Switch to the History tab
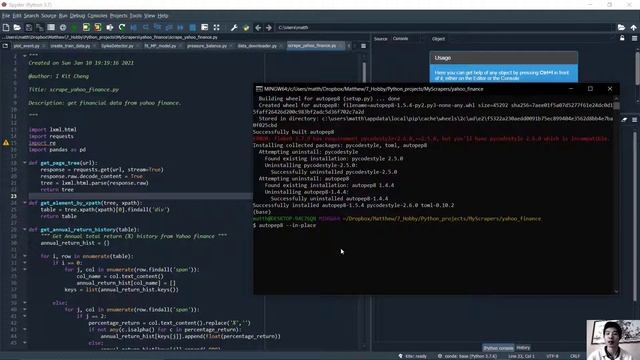 (x=523, y=348)
